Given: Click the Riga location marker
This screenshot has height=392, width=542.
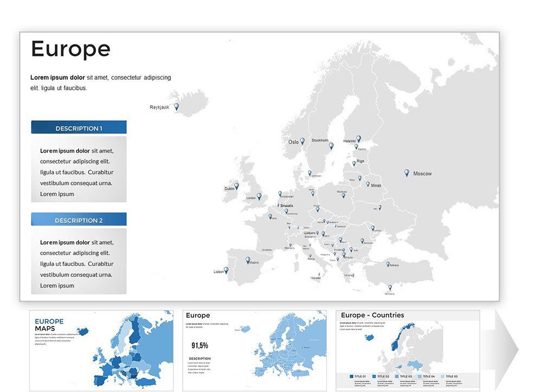Looking at the screenshot, I should [x=354, y=163].
